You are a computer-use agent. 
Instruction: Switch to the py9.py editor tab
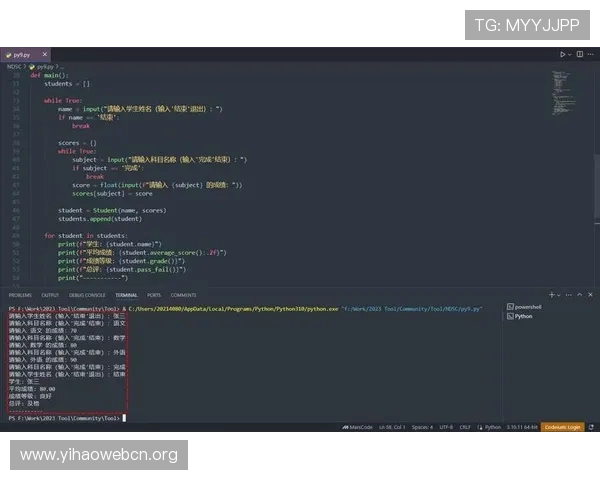(21, 54)
